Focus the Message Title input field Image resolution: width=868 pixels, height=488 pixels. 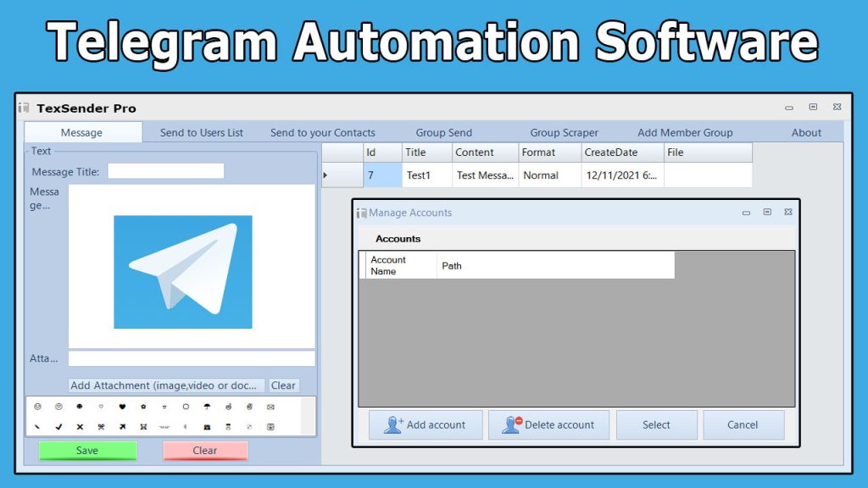click(165, 171)
